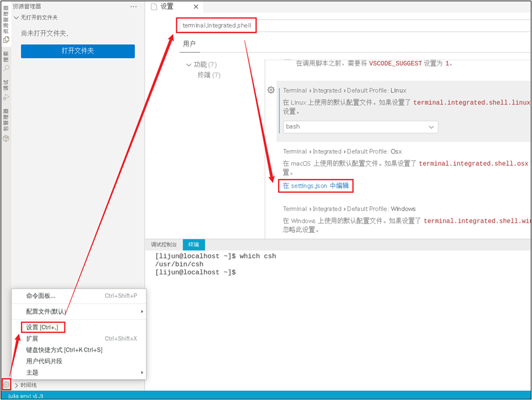The width and height of the screenshot is (532, 400).
Task: Click the red VSCODE_SUGGEST text
Action: [395, 64]
